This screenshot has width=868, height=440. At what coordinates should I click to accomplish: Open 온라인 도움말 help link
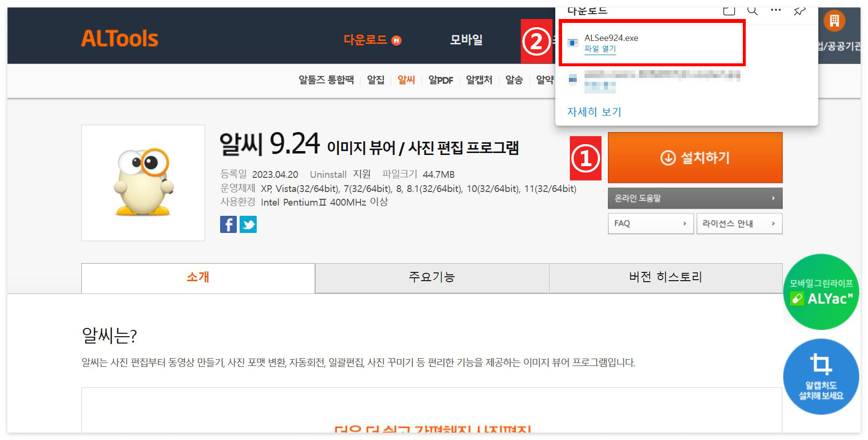[x=695, y=198]
